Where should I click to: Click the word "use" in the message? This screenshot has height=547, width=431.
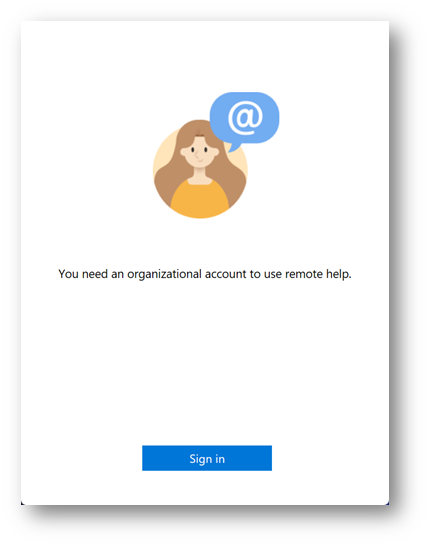click(x=273, y=275)
